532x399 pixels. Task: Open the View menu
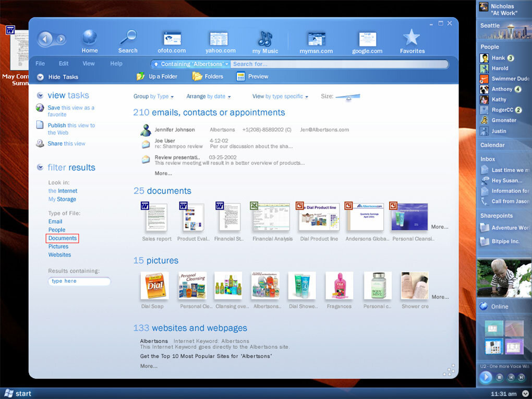tap(89, 64)
